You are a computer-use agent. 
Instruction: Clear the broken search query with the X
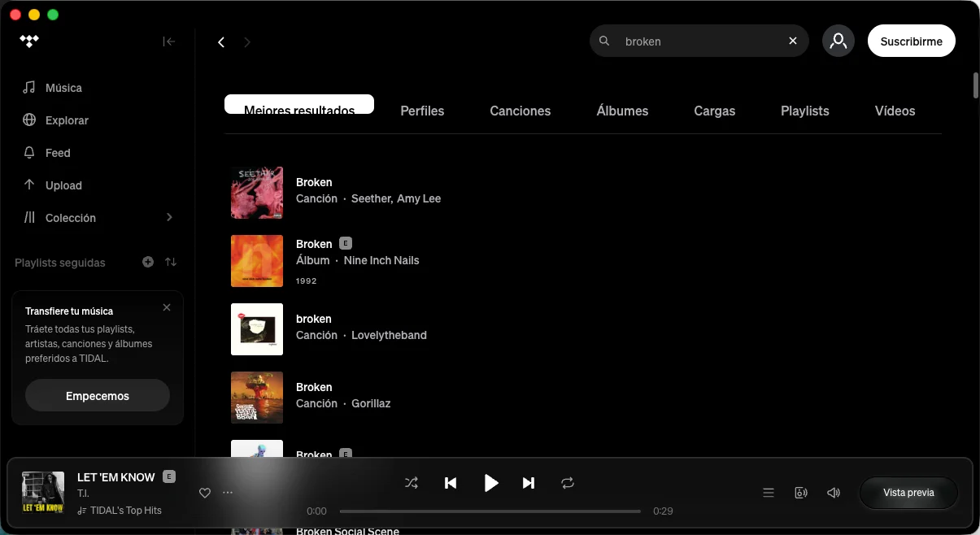[792, 40]
